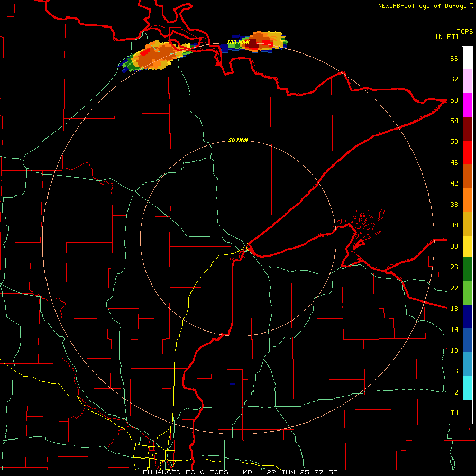Select the 50 value on the legend

click(x=454, y=142)
